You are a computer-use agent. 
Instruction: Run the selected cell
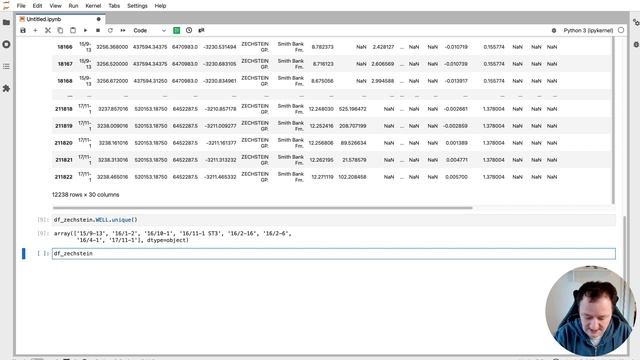(x=85, y=30)
